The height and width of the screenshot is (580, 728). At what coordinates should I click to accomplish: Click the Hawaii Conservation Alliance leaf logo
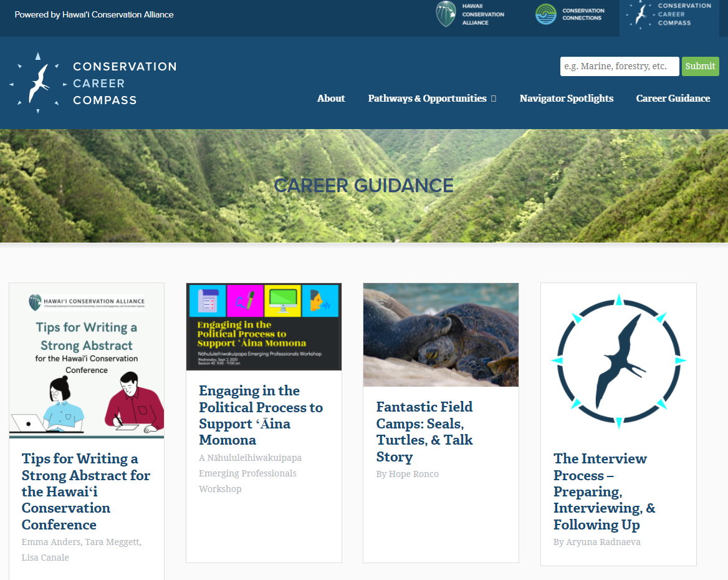pyautogui.click(x=446, y=14)
